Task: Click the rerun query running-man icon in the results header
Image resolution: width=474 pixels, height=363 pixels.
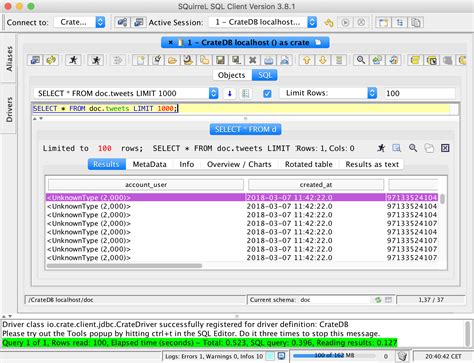Action: (x=381, y=148)
